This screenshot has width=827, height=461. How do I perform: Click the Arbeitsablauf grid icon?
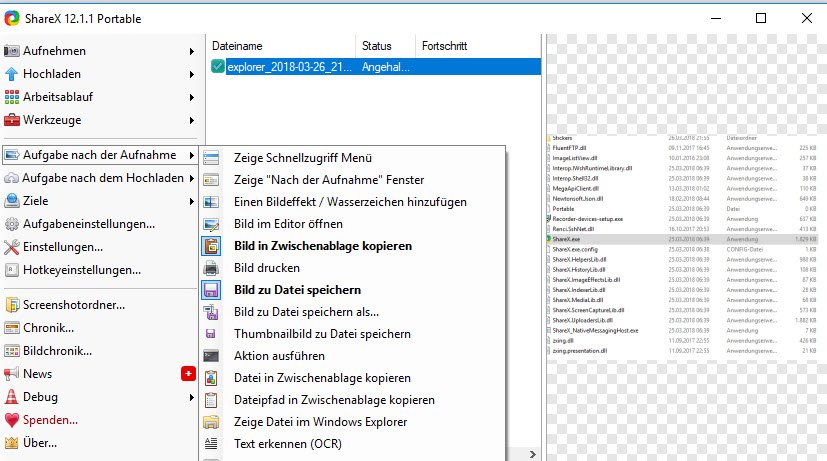[12, 97]
